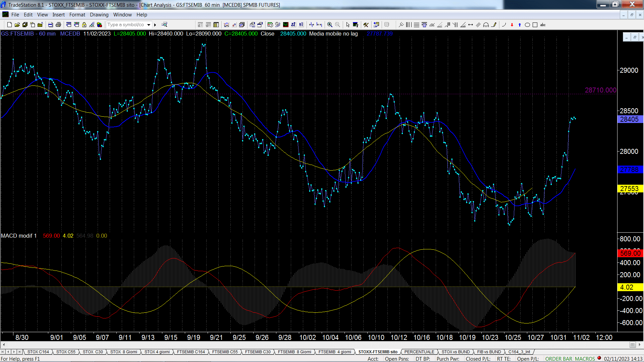This screenshot has width=644, height=362.
Task: Switch to the PERCENTUALE tab
Action: click(419, 352)
